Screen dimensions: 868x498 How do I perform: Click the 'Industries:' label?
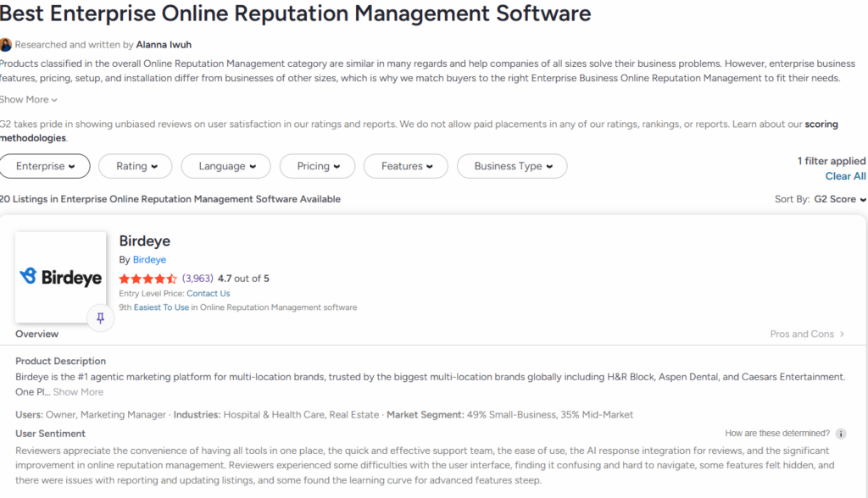[x=197, y=415]
